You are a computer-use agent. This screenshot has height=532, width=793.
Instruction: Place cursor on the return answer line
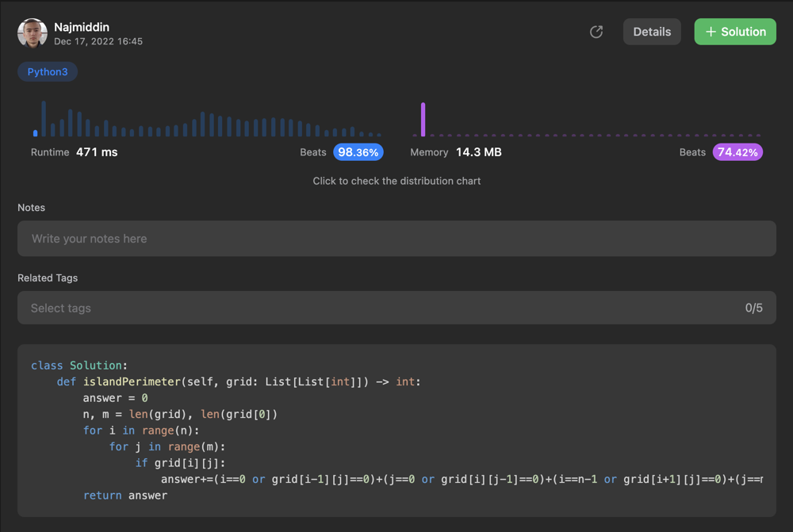[125, 496]
